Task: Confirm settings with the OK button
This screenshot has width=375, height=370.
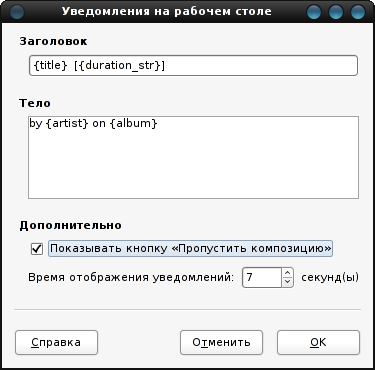Action: [x=318, y=342]
